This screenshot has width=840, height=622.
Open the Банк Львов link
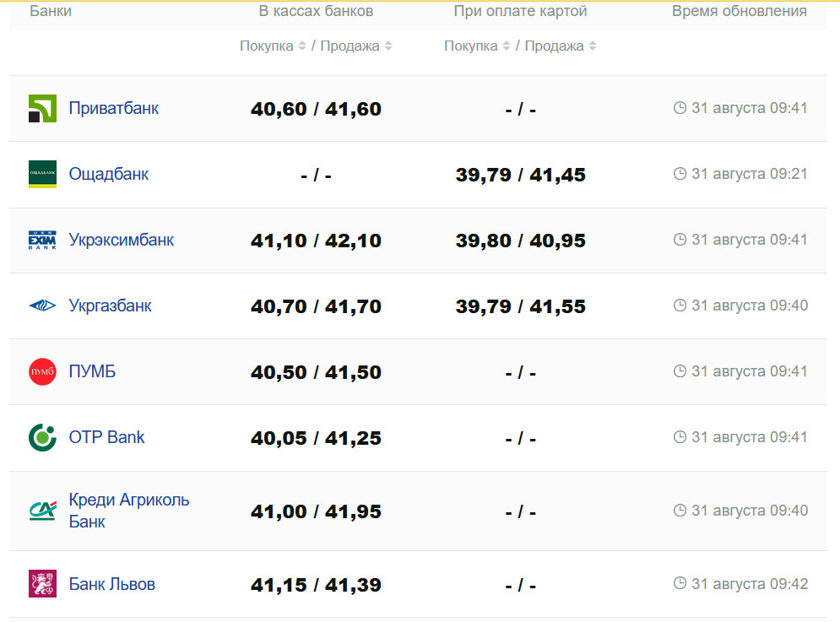tap(111, 584)
